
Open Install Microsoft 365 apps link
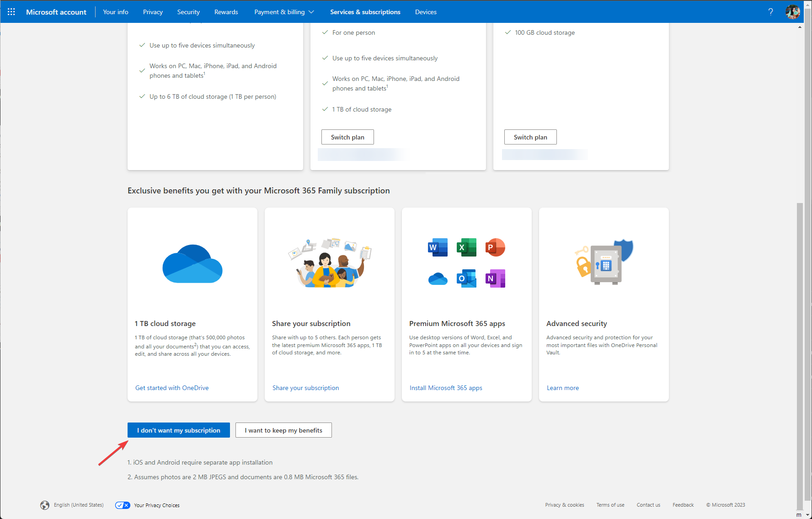coord(446,388)
